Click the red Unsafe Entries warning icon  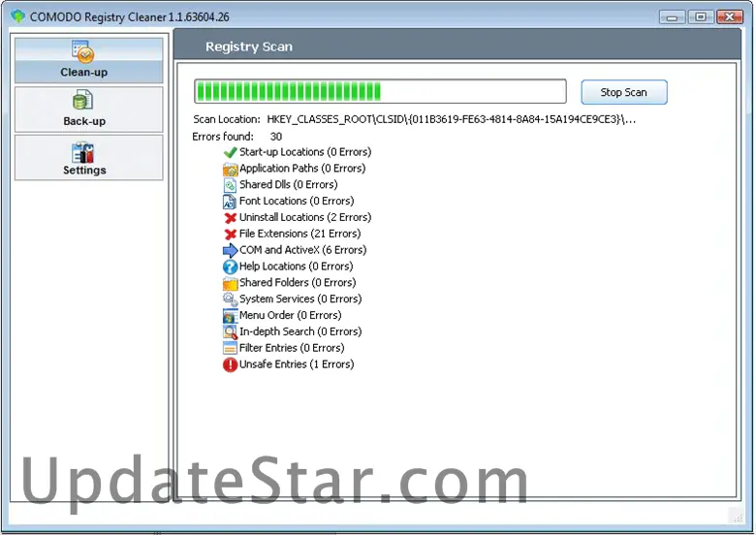click(230, 364)
